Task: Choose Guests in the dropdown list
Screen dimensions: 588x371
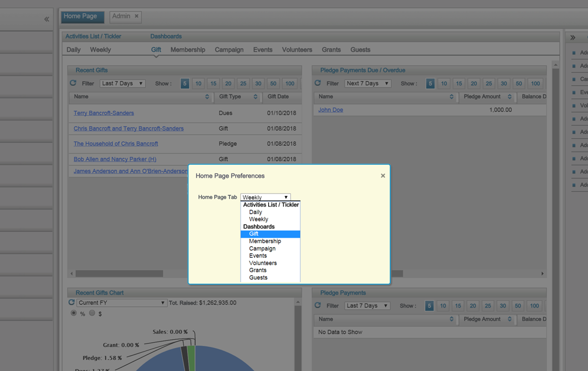Action: (270, 278)
